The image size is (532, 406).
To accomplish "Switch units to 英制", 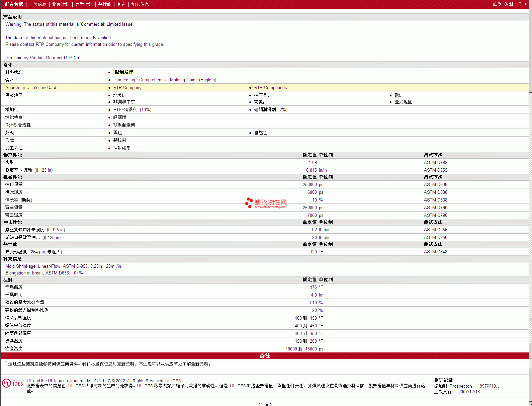I will pyautogui.click(x=509, y=4).
